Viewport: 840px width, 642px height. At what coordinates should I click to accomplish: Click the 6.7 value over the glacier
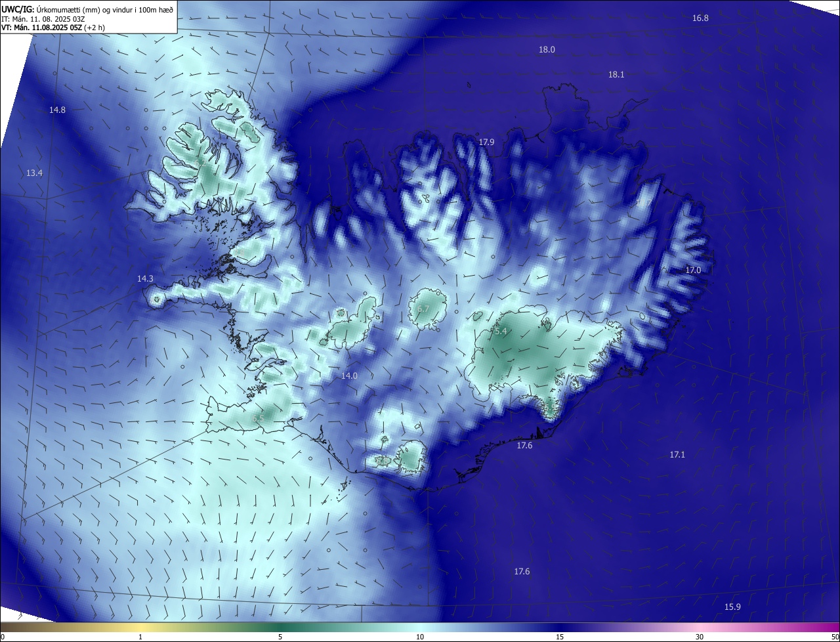(423, 309)
